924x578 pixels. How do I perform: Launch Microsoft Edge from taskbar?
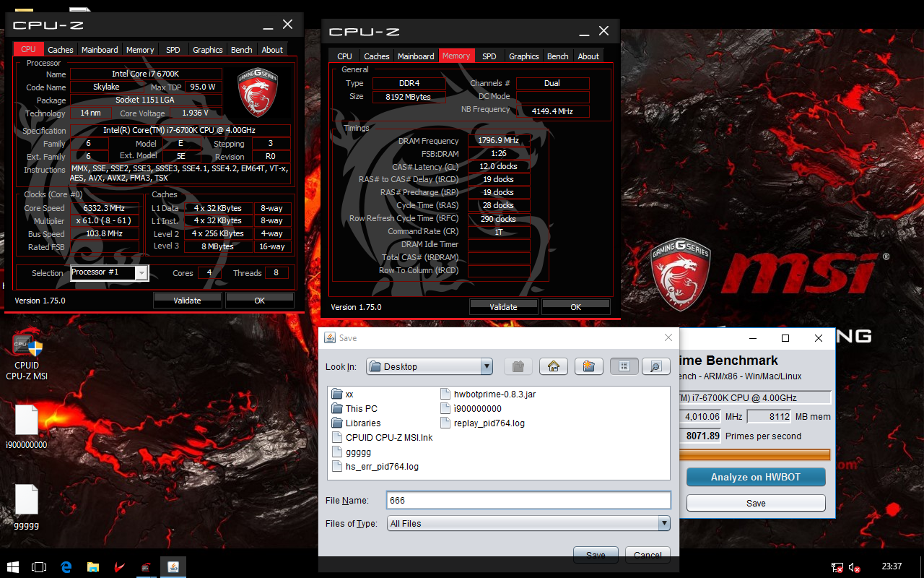tap(66, 567)
